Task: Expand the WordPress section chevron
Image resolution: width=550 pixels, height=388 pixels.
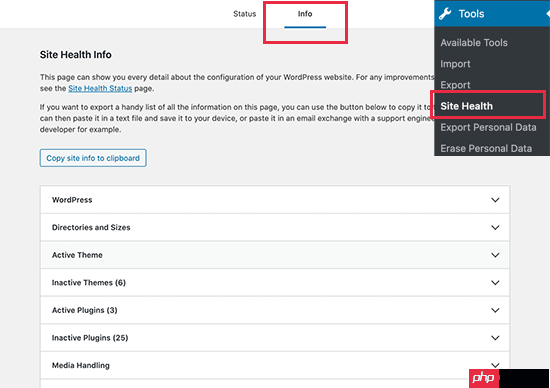Action: tap(495, 200)
